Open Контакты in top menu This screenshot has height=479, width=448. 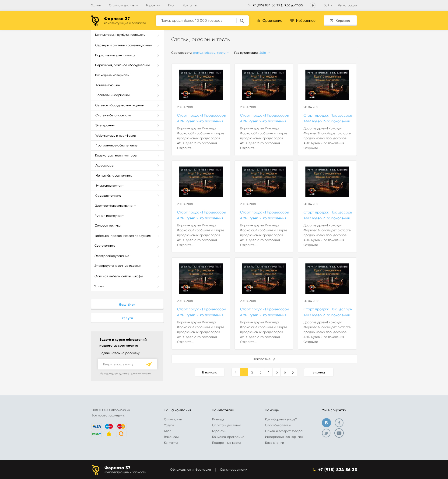[x=189, y=5]
